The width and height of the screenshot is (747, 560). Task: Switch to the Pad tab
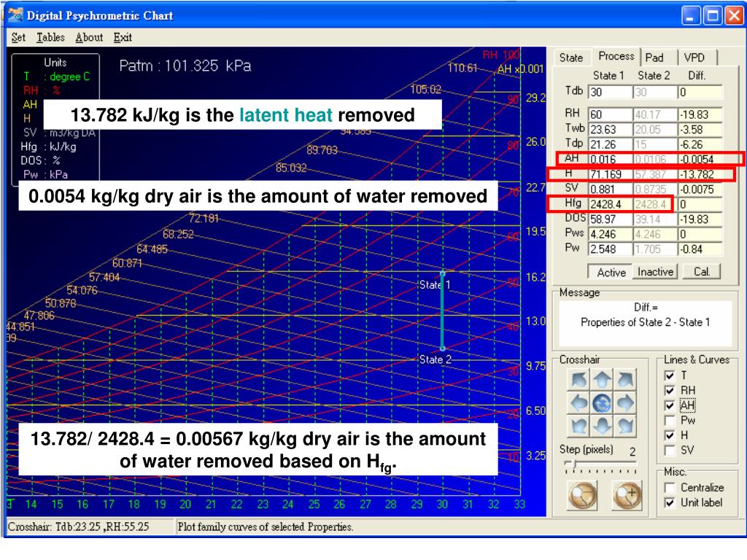click(654, 58)
